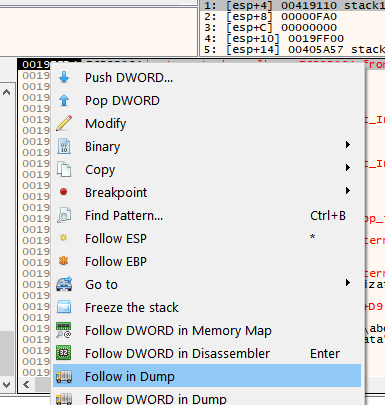
Task: Click vertical scrollbar thumb beside the stack
Action: click(x=7, y=354)
